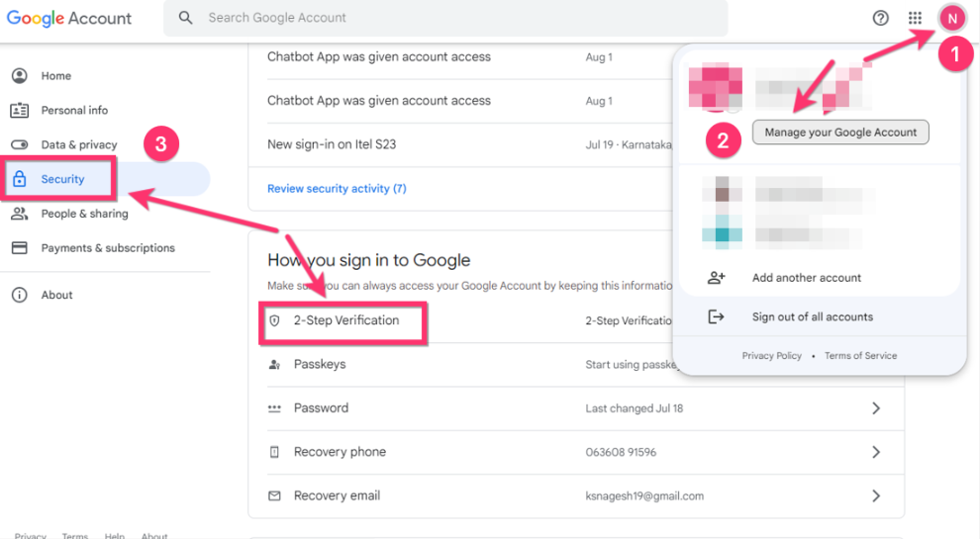Click the search magnifier icon

pyautogui.click(x=185, y=18)
